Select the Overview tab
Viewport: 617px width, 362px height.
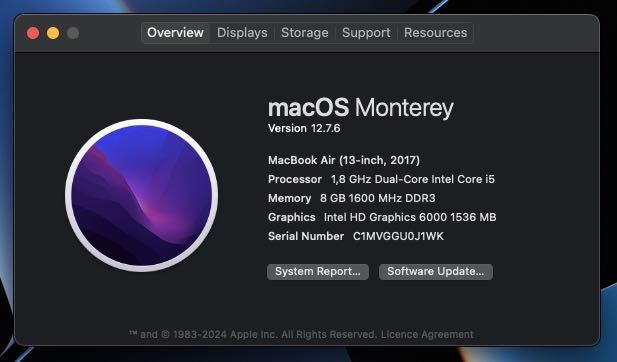click(x=175, y=33)
